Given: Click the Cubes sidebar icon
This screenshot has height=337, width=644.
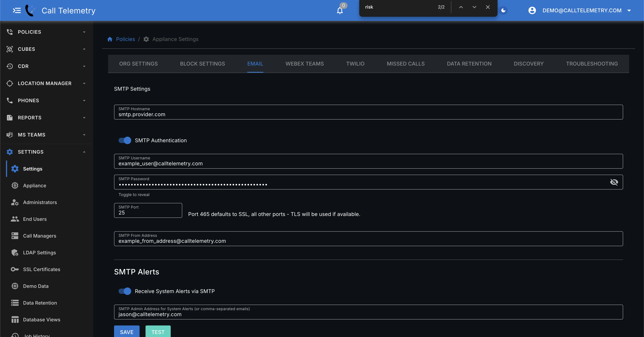Looking at the screenshot, I should point(10,49).
